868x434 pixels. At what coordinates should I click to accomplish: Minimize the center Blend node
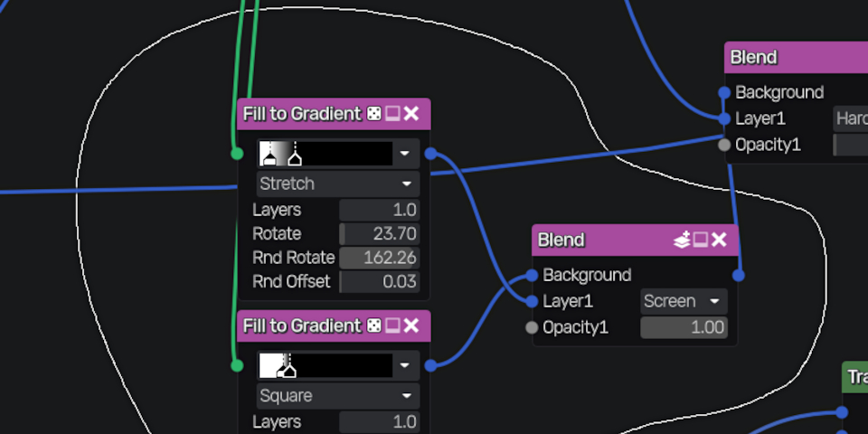tap(701, 241)
